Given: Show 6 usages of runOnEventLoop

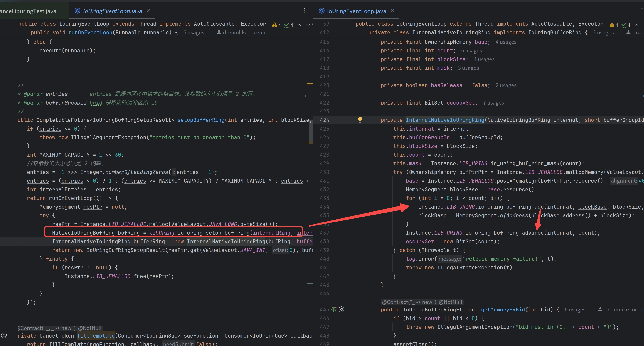Looking at the screenshot, I should click(x=194, y=32).
